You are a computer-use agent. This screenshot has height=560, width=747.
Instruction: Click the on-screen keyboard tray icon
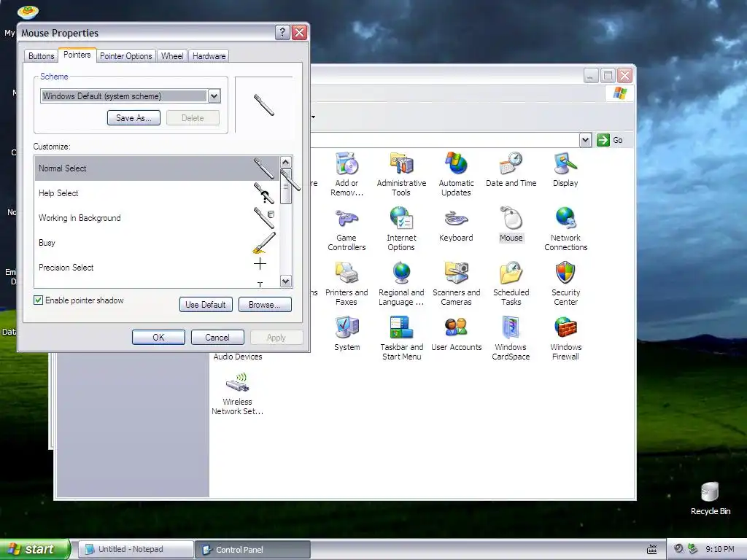click(x=651, y=550)
